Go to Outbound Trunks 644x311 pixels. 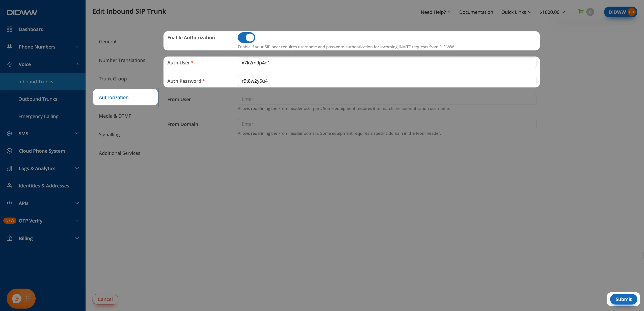click(38, 99)
